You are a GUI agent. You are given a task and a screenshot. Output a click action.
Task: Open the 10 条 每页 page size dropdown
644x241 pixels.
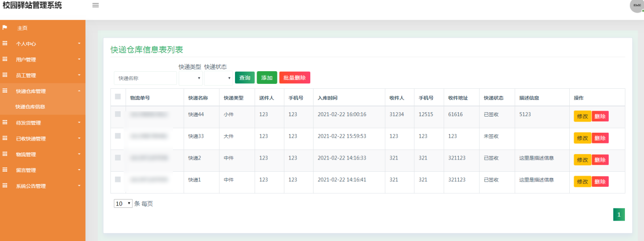coord(123,203)
